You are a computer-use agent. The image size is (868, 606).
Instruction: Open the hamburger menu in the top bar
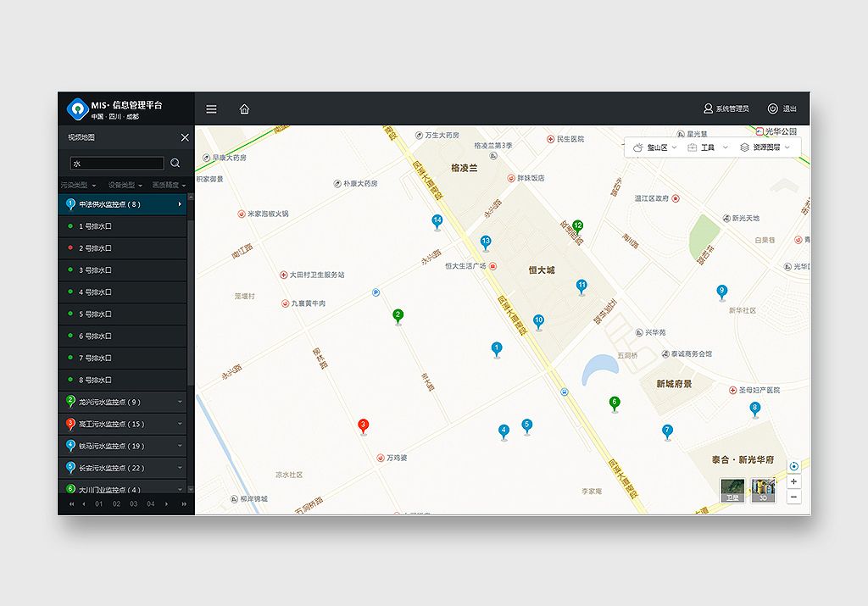click(211, 109)
